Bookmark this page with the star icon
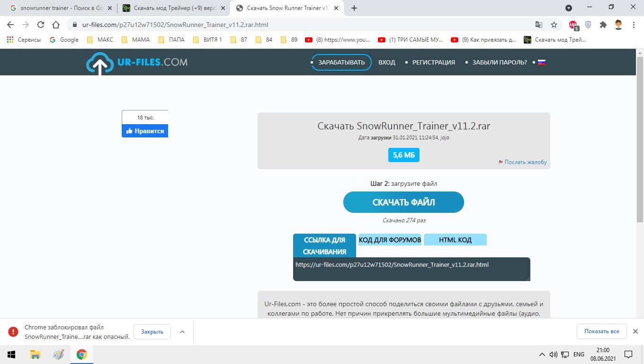The image size is (644, 364). pos(554,25)
